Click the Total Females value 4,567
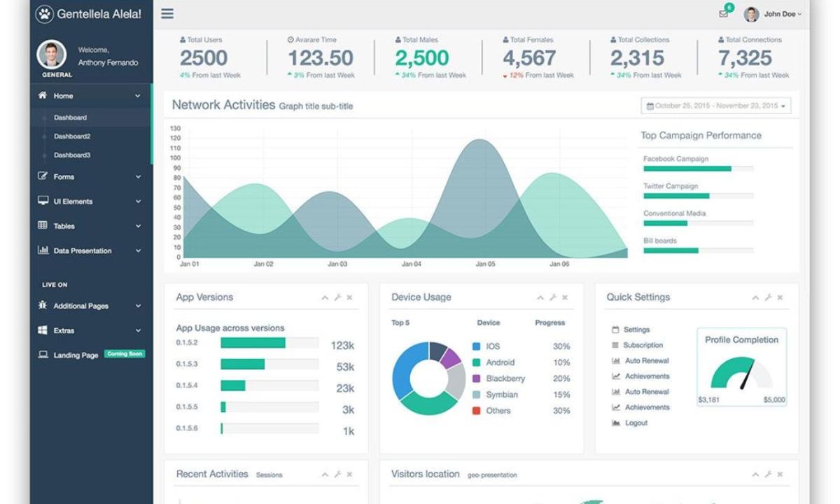This screenshot has width=840, height=504. pyautogui.click(x=529, y=57)
